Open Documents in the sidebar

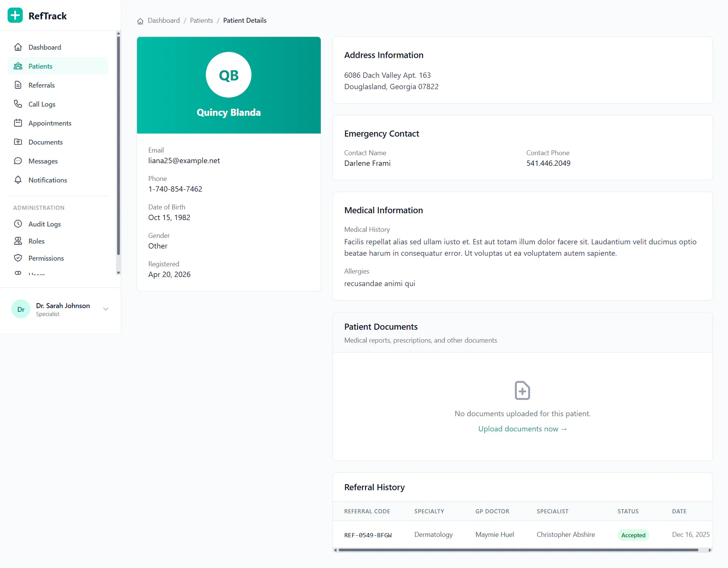(x=58, y=142)
